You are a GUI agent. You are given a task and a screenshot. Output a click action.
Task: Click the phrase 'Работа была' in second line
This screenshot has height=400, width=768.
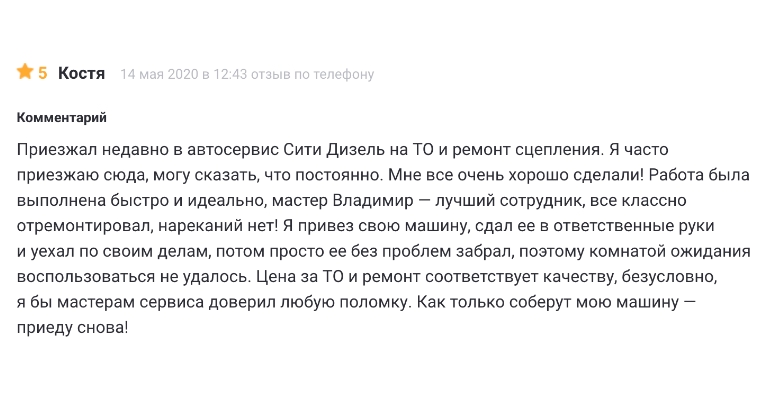point(701,175)
